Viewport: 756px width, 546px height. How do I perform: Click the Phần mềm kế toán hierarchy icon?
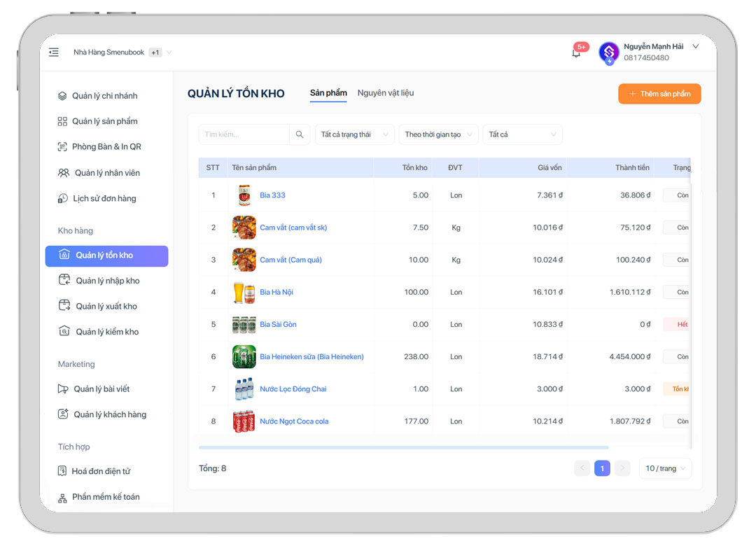coord(62,497)
